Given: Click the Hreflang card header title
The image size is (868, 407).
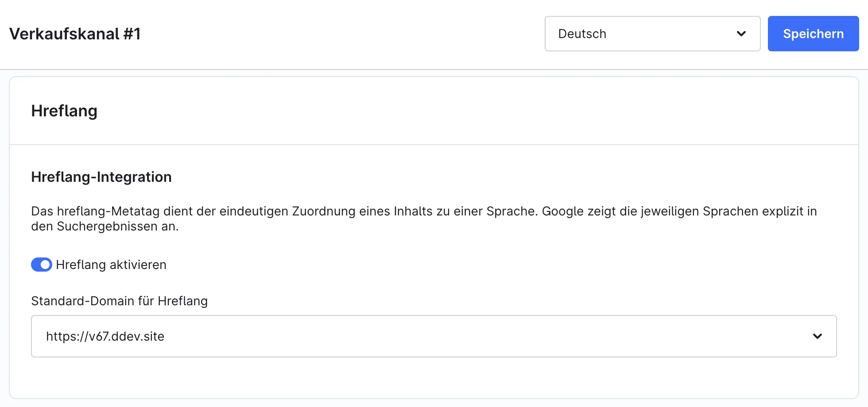Looking at the screenshot, I should tap(64, 111).
